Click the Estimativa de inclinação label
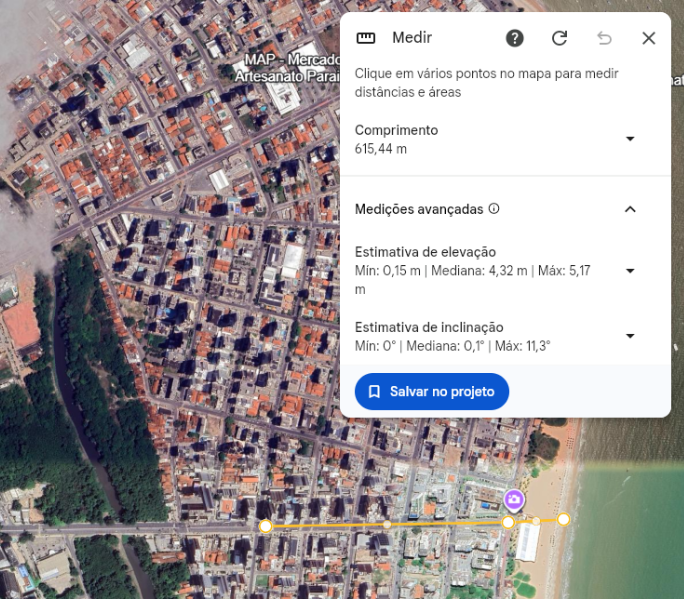Viewport: 684px width, 599px height. coord(429,327)
